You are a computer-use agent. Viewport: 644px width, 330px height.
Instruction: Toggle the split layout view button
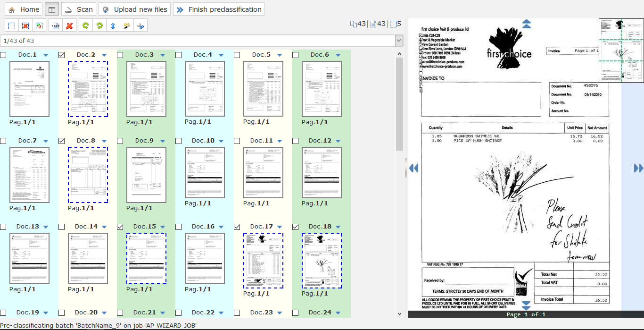(52, 9)
